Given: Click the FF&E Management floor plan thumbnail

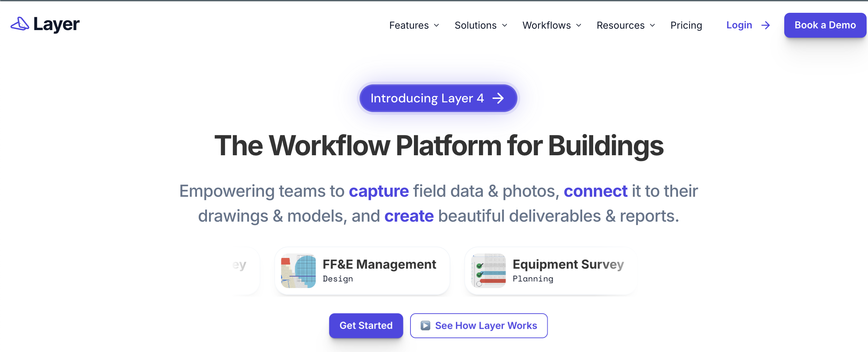Looking at the screenshot, I should tap(298, 271).
